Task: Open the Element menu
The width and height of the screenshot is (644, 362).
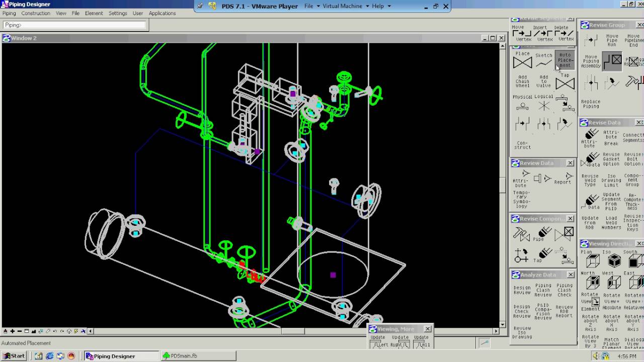Action: click(94, 14)
